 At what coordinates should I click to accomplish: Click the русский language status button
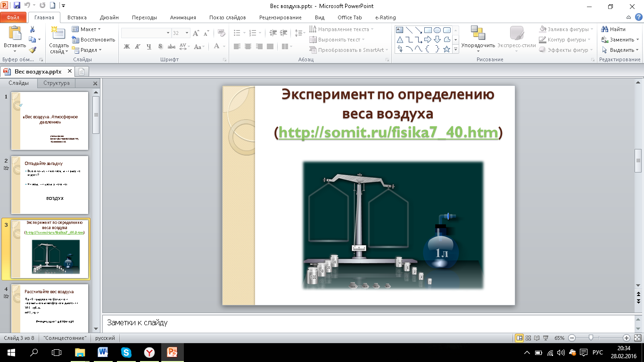click(105, 338)
